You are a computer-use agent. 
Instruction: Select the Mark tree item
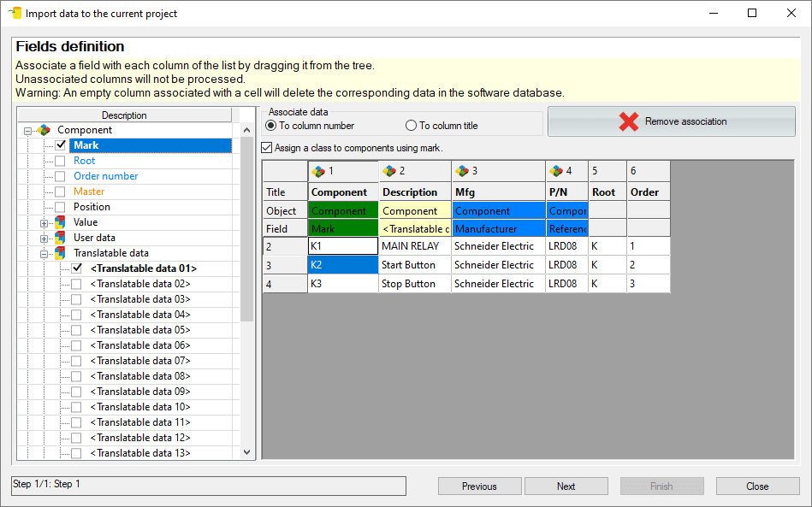click(x=151, y=145)
